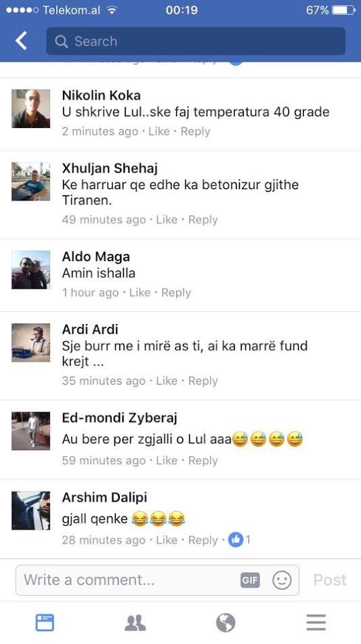Open the News Feed tab icon
Image resolution: width=361 pixels, height=644 pixels.
click(45, 622)
